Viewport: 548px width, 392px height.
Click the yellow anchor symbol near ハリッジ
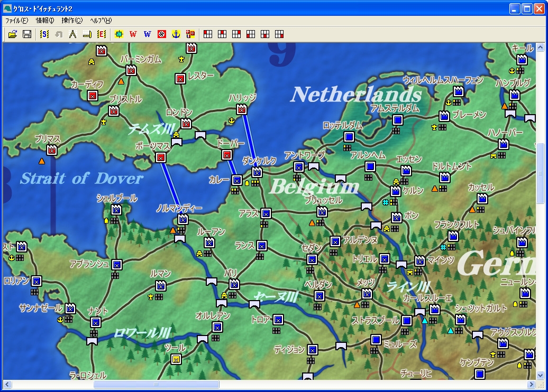tap(231, 120)
